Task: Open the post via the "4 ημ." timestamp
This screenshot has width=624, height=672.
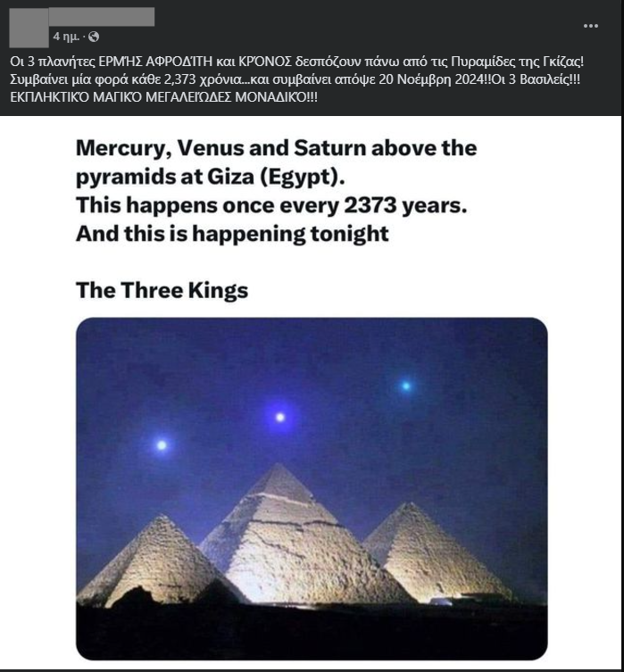Action: [66, 37]
